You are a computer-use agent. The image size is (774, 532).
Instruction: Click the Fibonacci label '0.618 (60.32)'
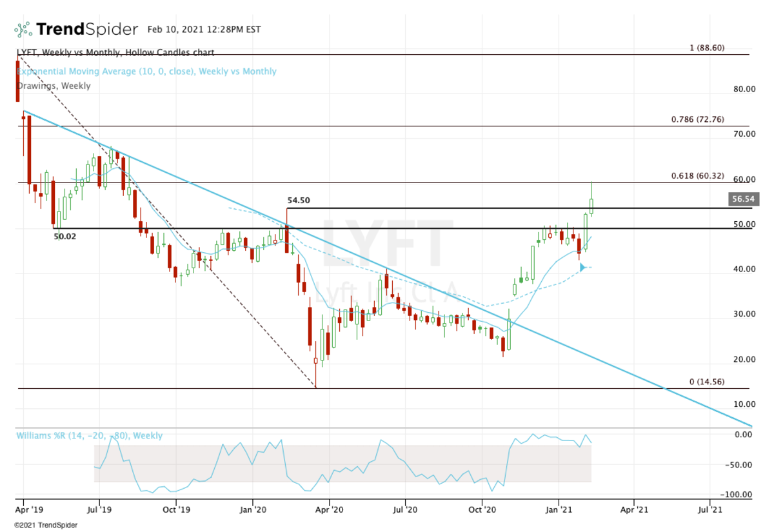(698, 176)
